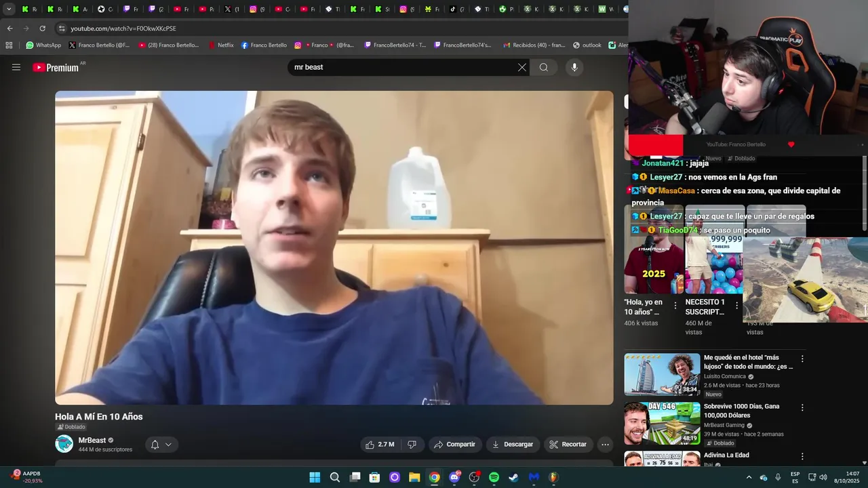
Task: Show hidden system tray icons
Action: click(749, 477)
